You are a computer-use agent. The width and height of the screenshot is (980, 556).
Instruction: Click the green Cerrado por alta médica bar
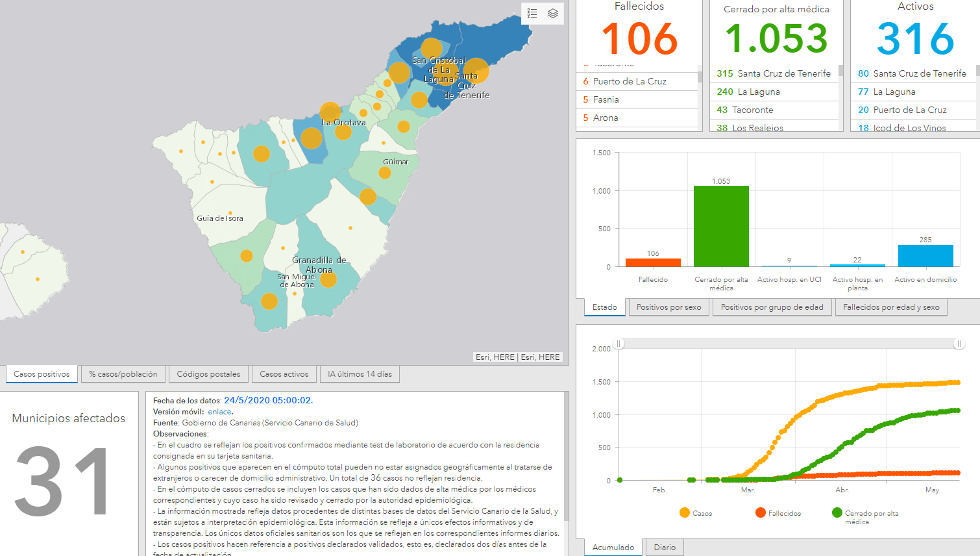721,226
